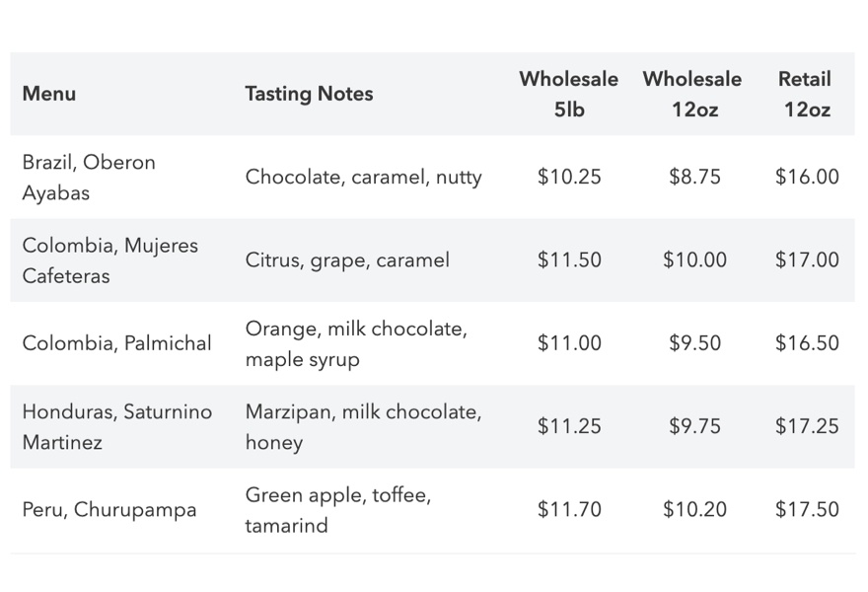The image size is (868, 592).
Task: Select the Peru, Churupampa cell
Action: coord(109,509)
